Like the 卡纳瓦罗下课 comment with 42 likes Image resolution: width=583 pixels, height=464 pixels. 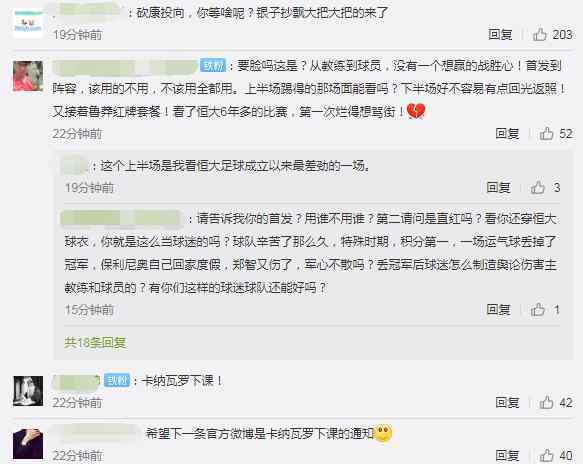tap(547, 402)
